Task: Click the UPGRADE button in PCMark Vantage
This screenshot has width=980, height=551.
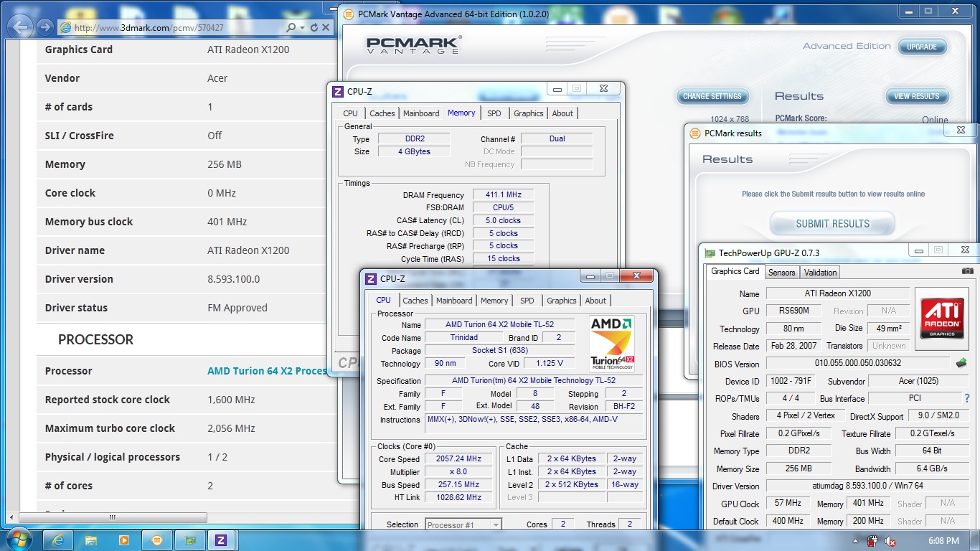Action: click(x=922, y=47)
